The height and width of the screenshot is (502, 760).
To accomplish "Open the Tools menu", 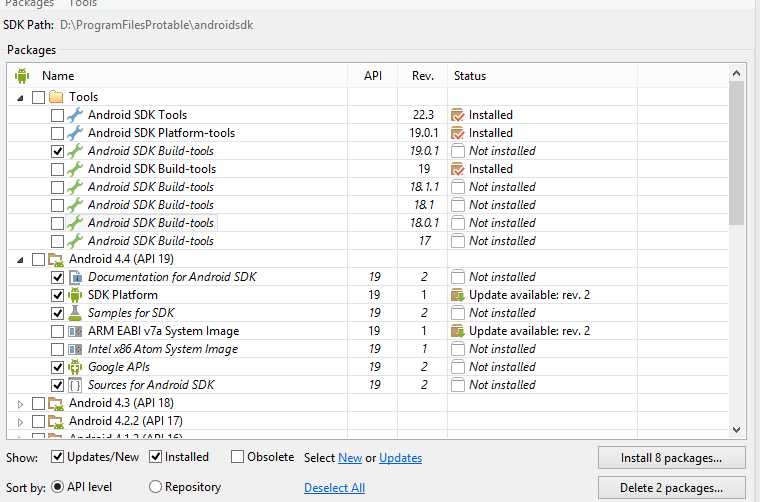I will pos(83,3).
